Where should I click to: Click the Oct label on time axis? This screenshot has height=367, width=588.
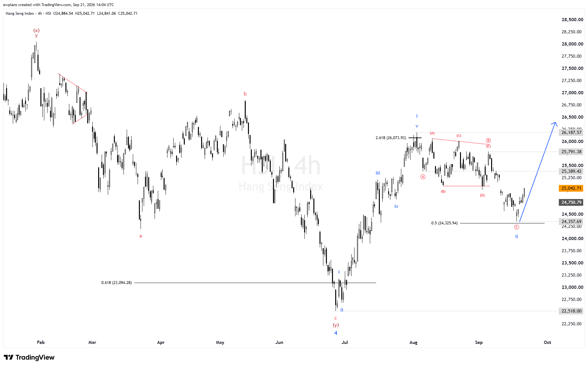pyautogui.click(x=548, y=342)
